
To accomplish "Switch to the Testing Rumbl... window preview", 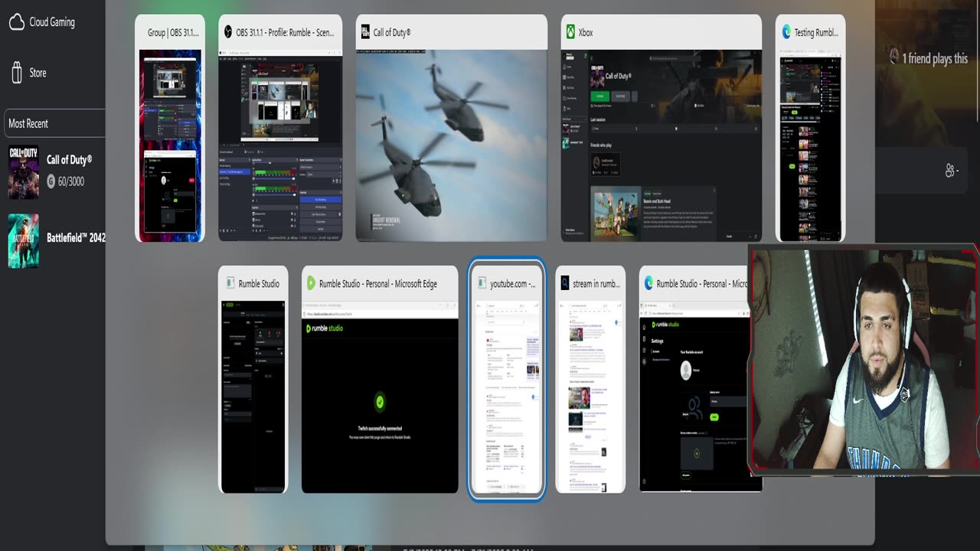I will 811,145.
